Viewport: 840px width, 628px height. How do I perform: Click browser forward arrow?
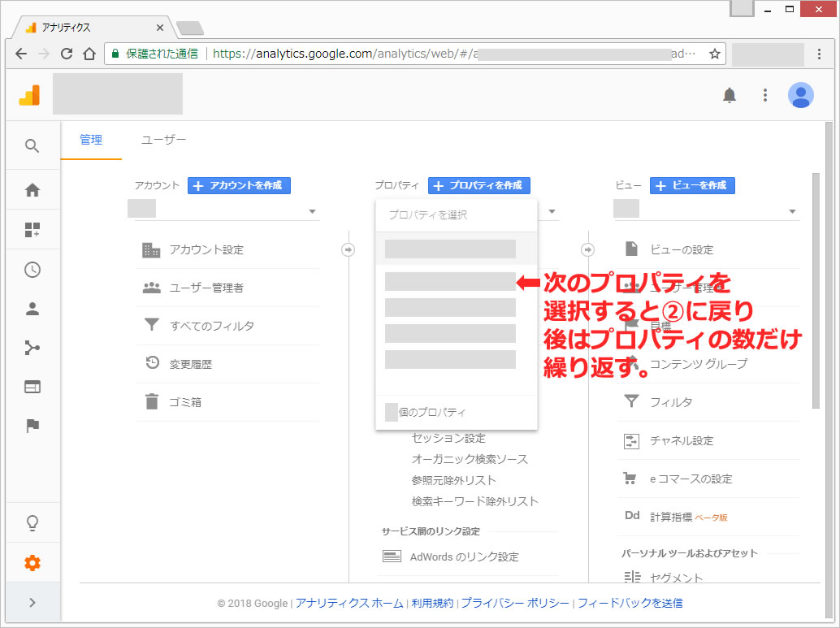pyautogui.click(x=44, y=54)
